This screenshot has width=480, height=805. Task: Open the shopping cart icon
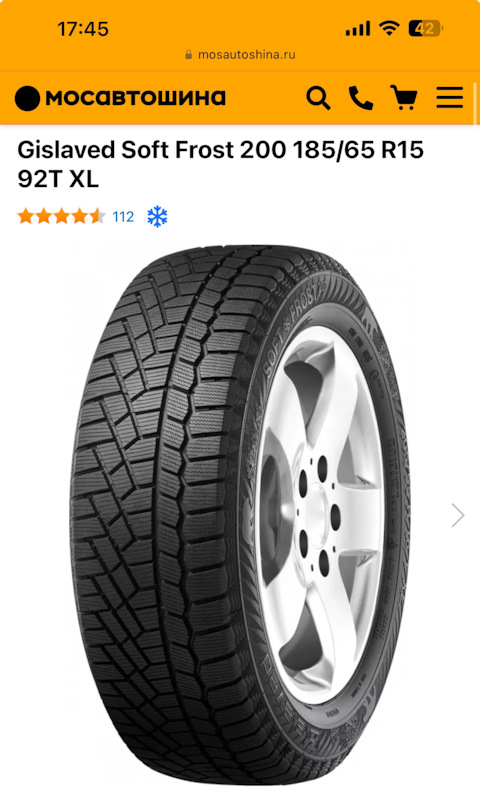pyautogui.click(x=404, y=98)
